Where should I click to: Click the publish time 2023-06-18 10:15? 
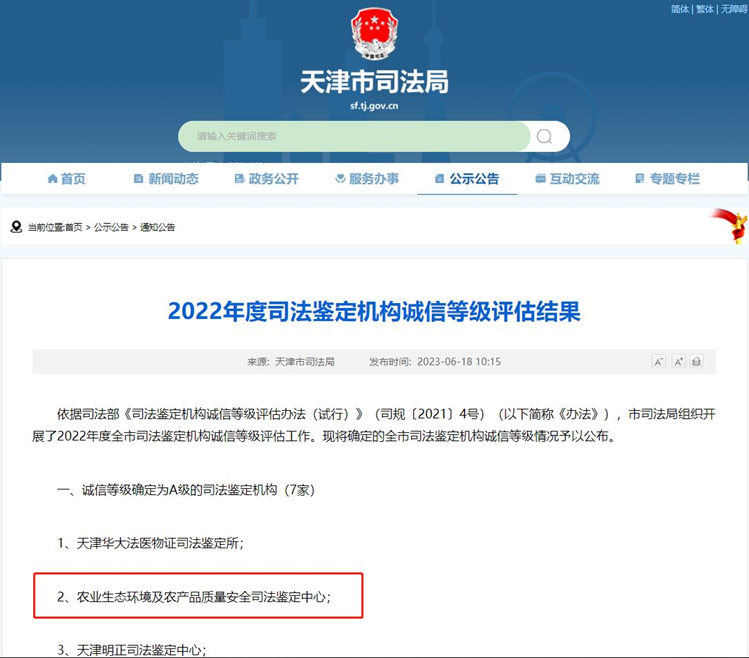coord(459,362)
